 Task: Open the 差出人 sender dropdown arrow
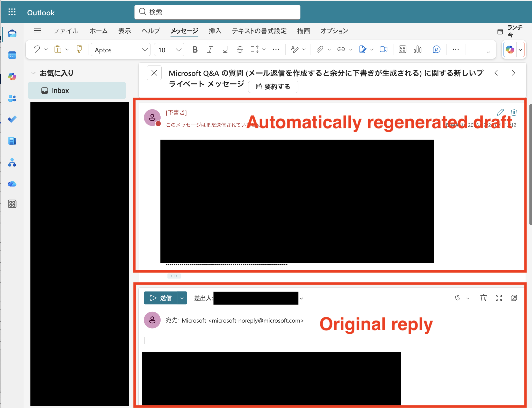301,298
